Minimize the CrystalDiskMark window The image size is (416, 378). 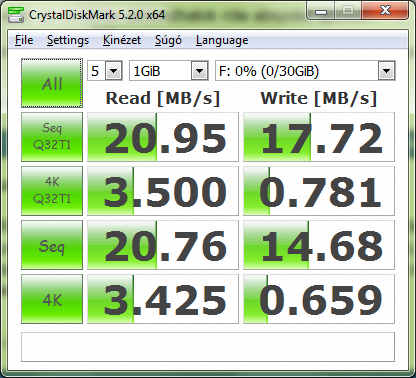[x=321, y=12]
